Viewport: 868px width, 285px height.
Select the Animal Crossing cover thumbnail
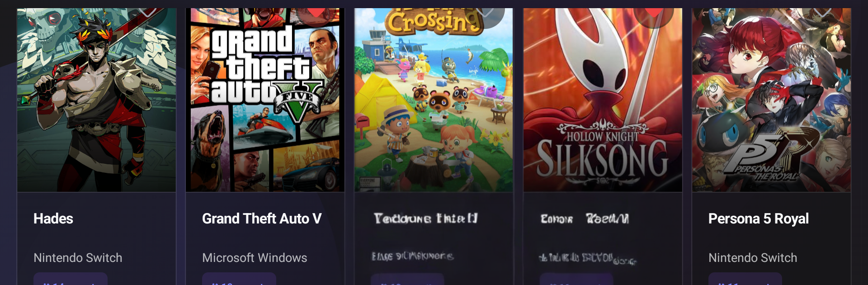(x=434, y=100)
